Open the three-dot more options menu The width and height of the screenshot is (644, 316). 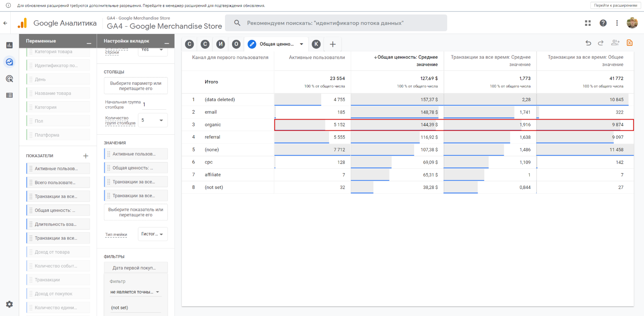point(617,23)
